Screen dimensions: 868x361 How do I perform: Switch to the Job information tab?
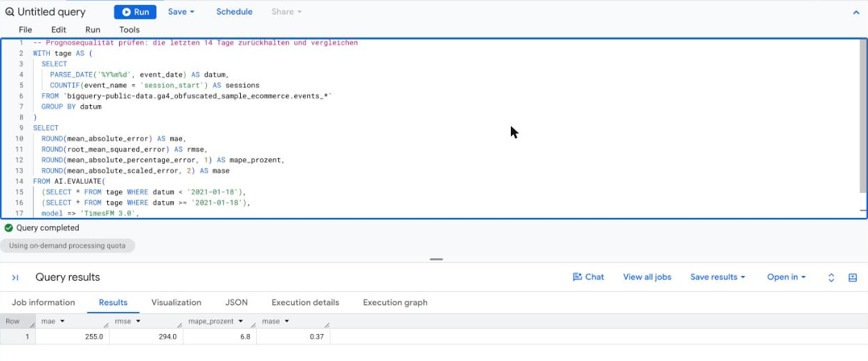point(44,302)
